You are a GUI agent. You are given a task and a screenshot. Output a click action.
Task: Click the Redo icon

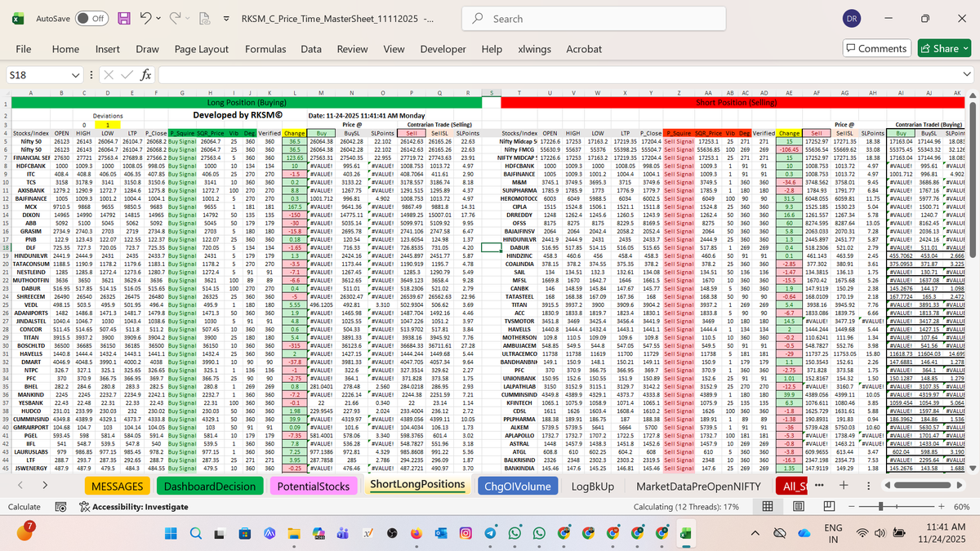174,18
